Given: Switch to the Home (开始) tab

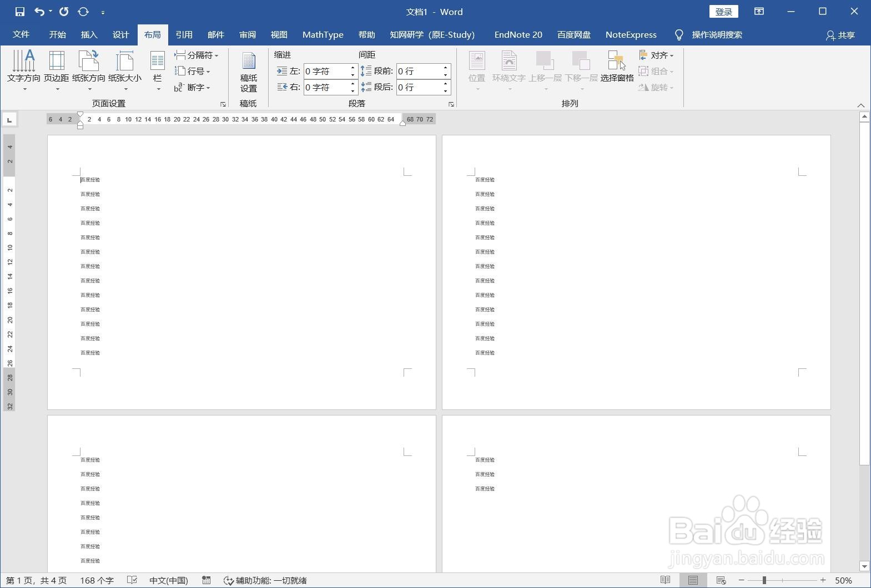Looking at the screenshot, I should coord(58,34).
